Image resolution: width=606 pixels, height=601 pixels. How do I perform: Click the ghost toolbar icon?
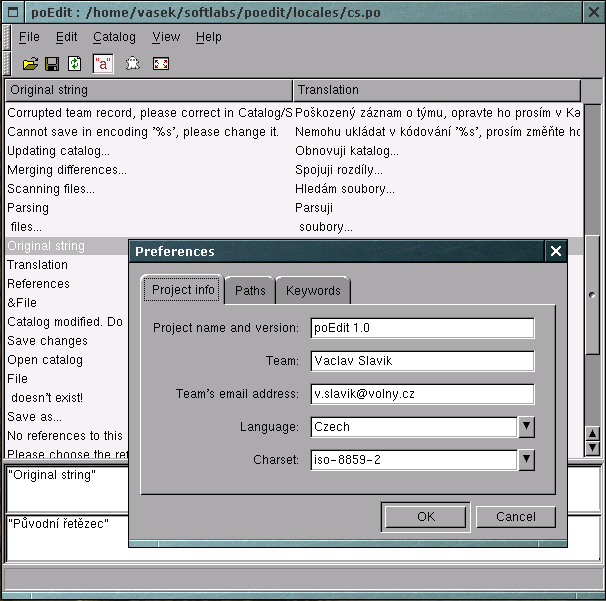(x=133, y=64)
